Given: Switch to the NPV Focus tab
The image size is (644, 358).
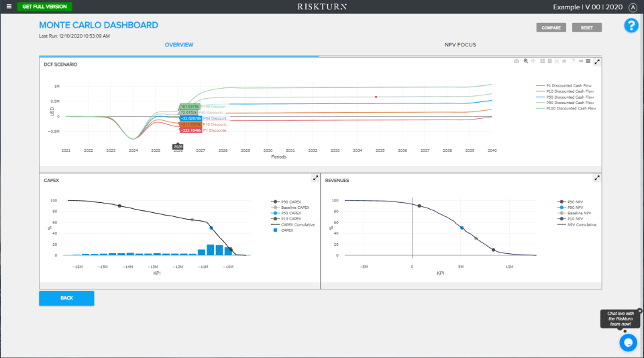Looking at the screenshot, I should (x=460, y=45).
